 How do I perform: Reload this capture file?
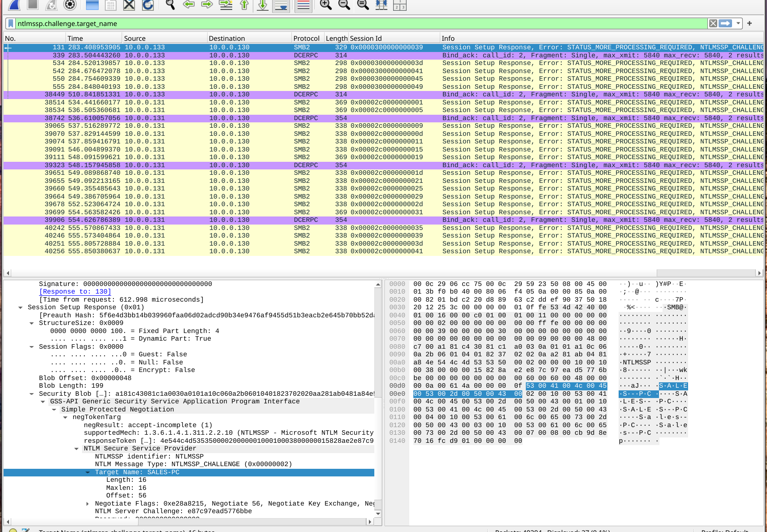(147, 5)
